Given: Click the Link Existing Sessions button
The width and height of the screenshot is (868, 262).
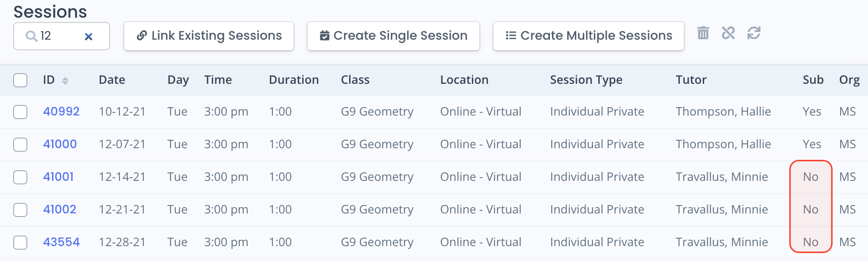Looking at the screenshot, I should pos(209,36).
